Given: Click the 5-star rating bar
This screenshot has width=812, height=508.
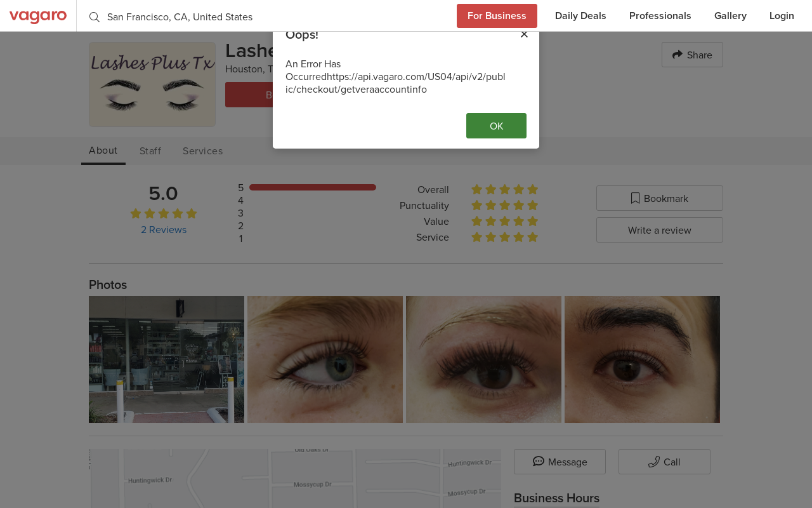Looking at the screenshot, I should click(313, 187).
